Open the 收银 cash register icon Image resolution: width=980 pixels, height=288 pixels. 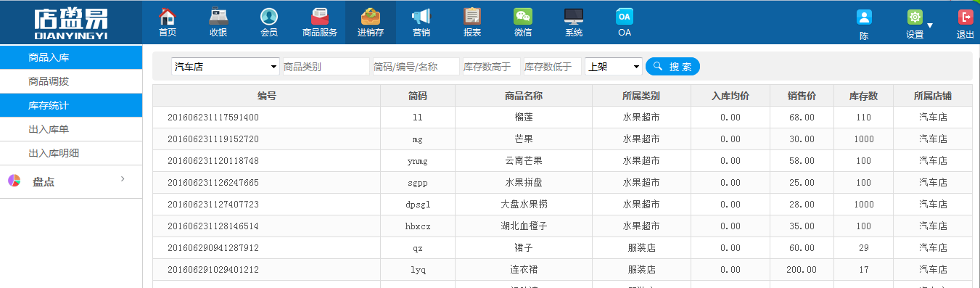[218, 16]
